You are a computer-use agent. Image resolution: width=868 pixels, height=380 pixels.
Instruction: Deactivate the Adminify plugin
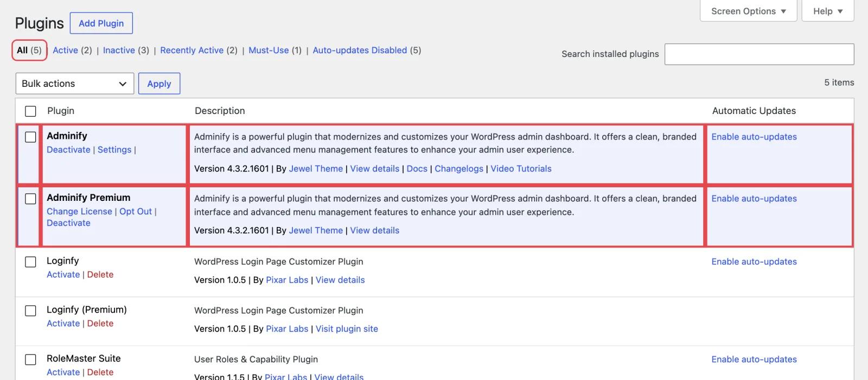point(68,150)
